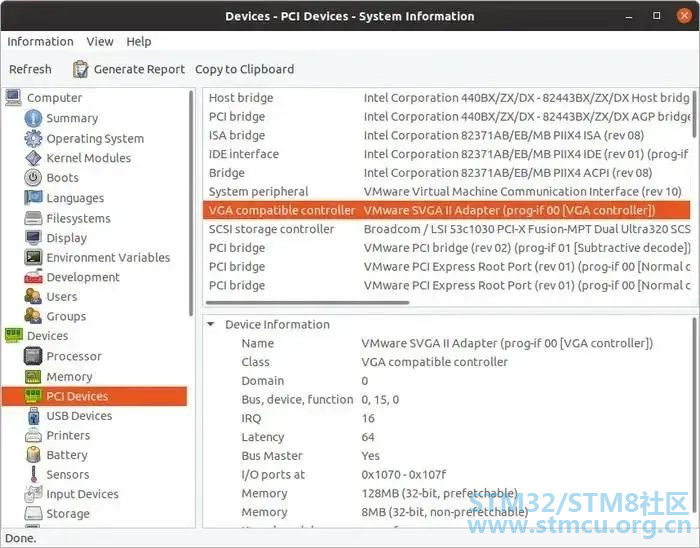Maximize the System Information window
Viewport: 700px width, 548px height.
click(x=656, y=16)
